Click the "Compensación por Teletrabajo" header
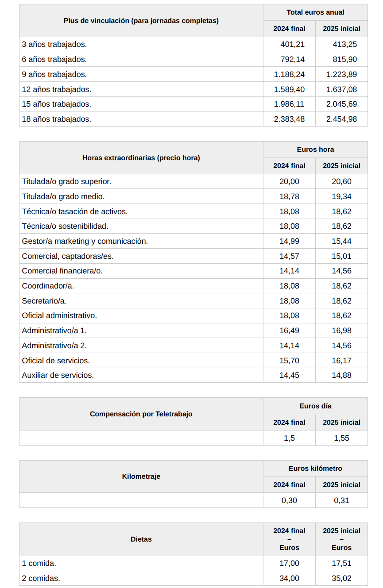The height and width of the screenshot is (588, 383). tap(141, 414)
